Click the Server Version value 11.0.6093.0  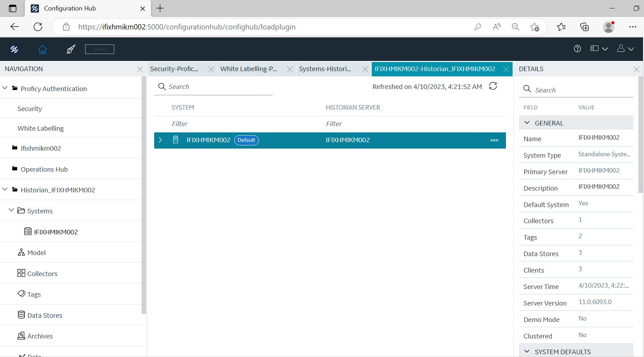point(595,302)
